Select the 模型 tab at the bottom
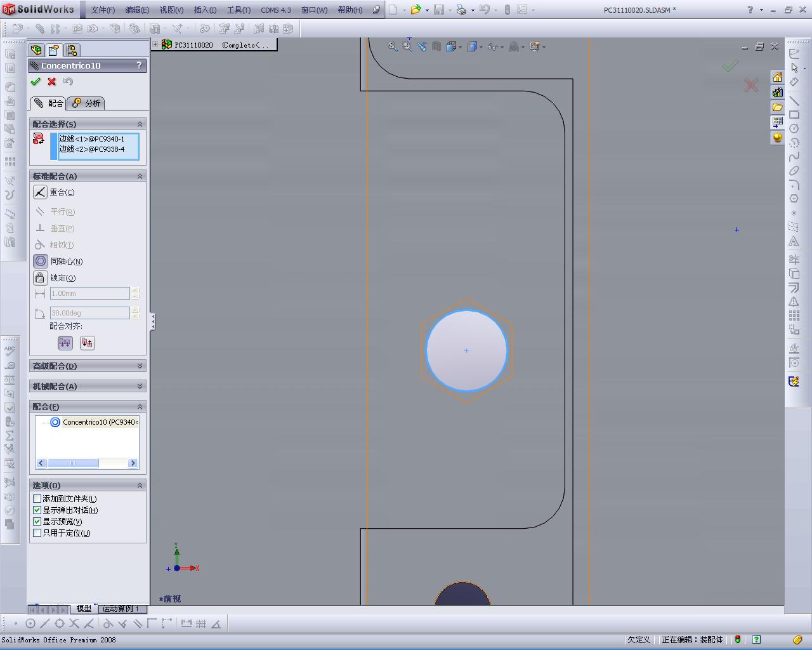The width and height of the screenshot is (812, 650). point(84,609)
